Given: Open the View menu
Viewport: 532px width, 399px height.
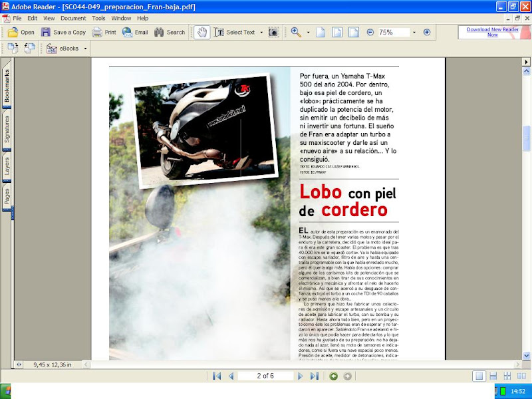Looking at the screenshot, I should (x=49, y=19).
